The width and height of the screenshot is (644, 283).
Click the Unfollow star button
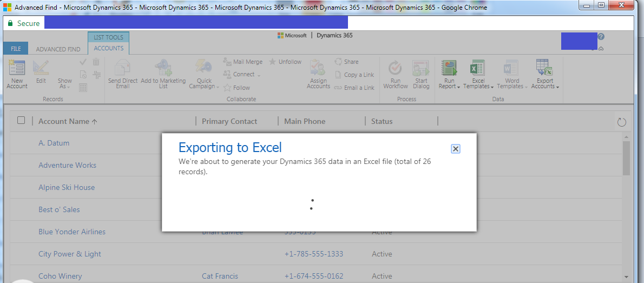pos(285,62)
